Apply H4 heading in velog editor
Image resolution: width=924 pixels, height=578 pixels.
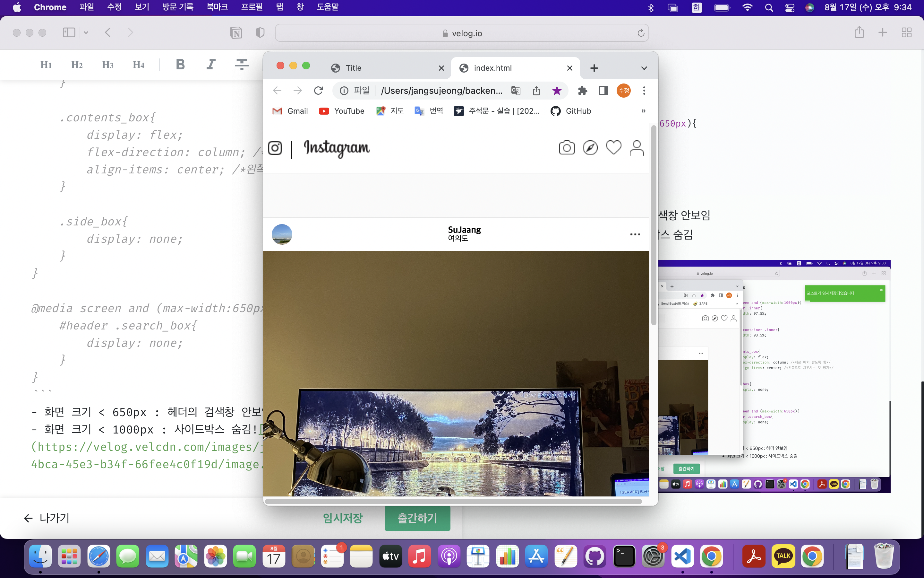[139, 65]
